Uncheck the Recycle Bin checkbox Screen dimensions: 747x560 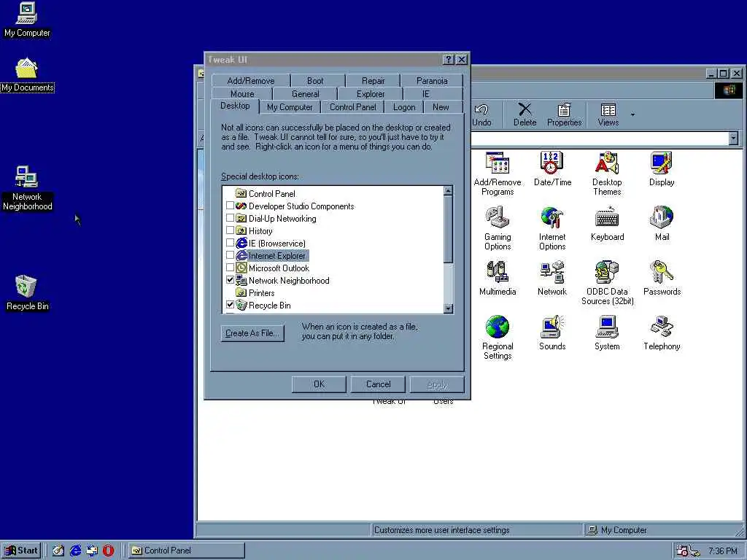click(230, 305)
